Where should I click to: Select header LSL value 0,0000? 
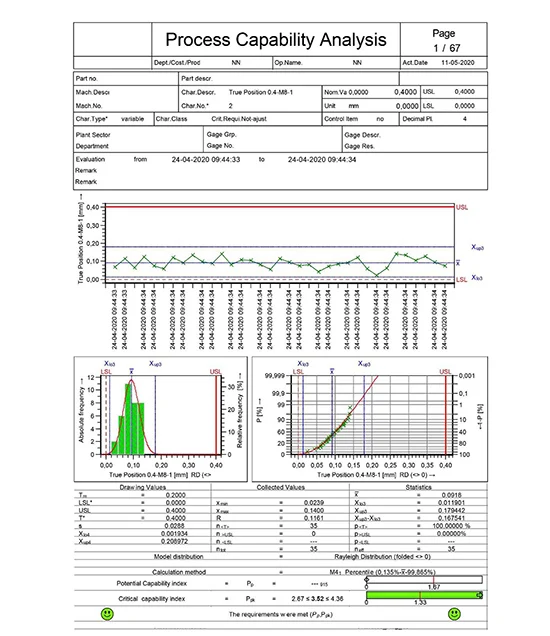(x=464, y=106)
